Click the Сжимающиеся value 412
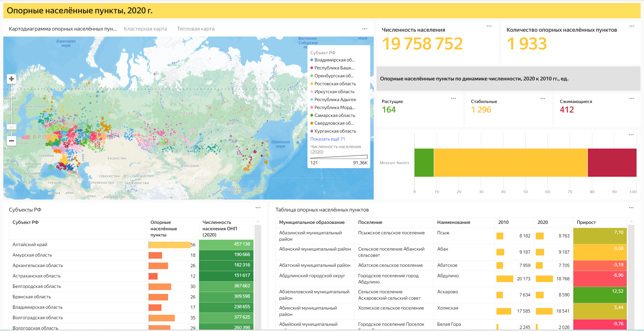This screenshot has height=331, width=644. (567, 110)
